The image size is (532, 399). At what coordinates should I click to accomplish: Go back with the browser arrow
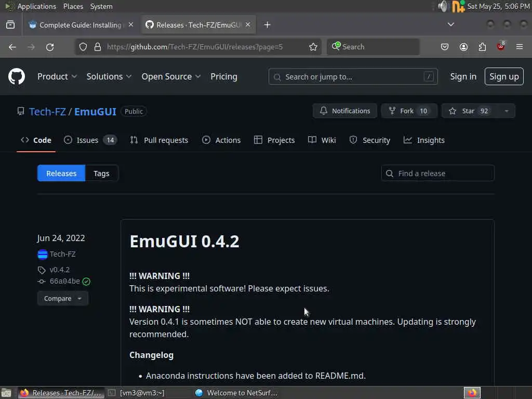pos(12,47)
